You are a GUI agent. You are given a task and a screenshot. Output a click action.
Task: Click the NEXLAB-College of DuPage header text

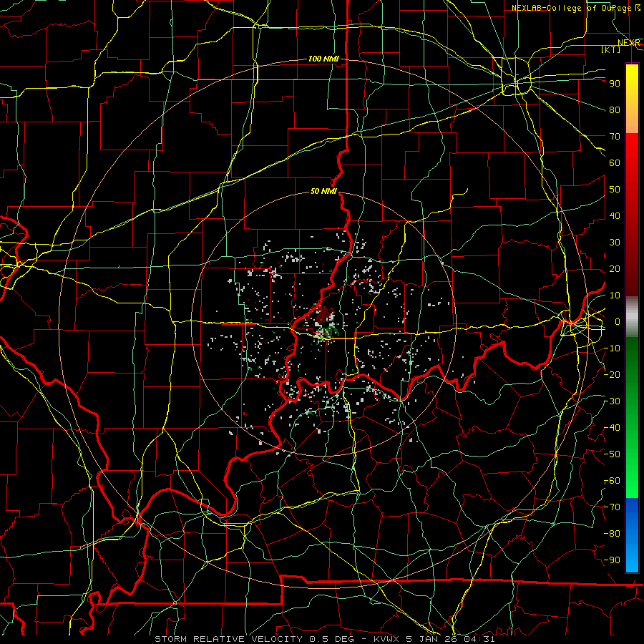click(576, 8)
